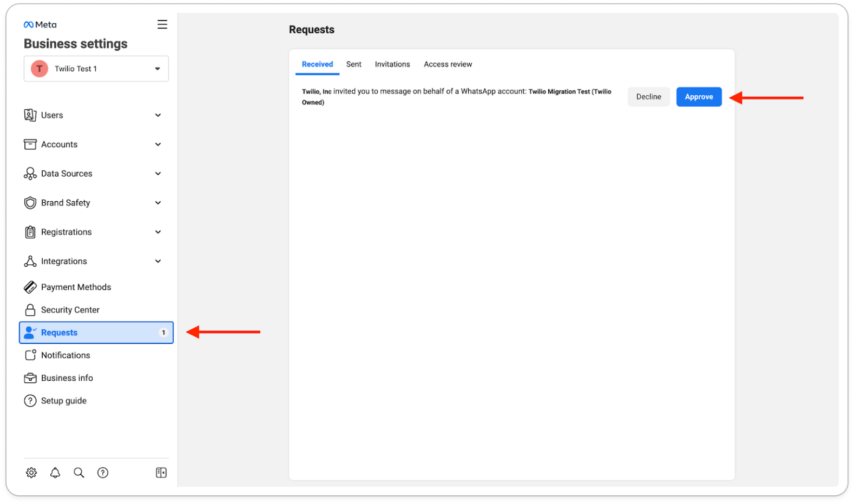Expand the Integrations section
The height and width of the screenshot is (504, 854).
pos(93,261)
